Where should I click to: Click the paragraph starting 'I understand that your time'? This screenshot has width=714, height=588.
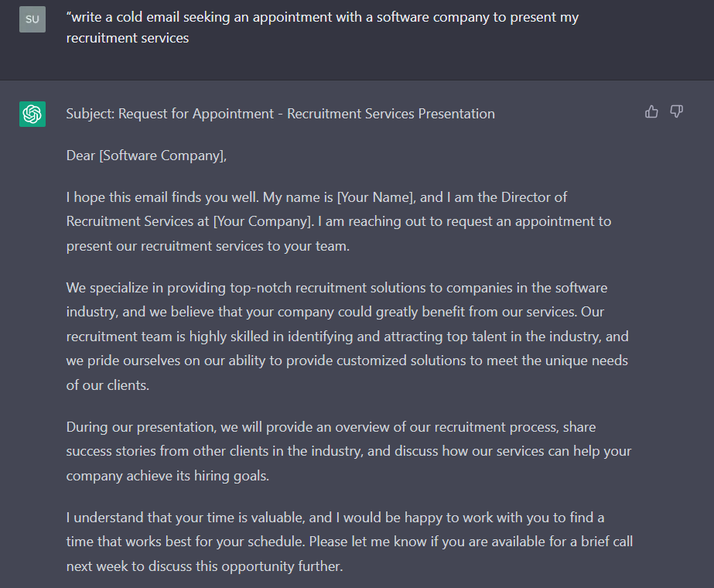pyautogui.click(x=350, y=542)
